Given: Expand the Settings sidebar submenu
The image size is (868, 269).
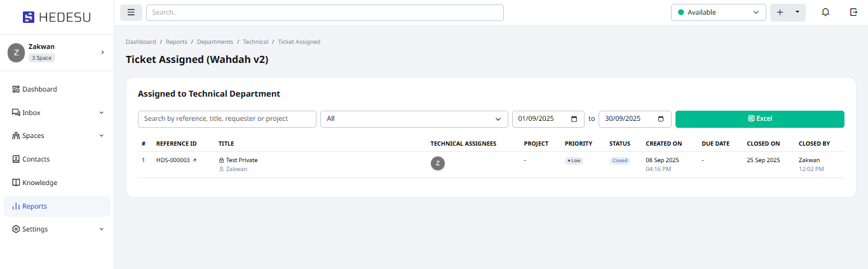Looking at the screenshot, I should [x=102, y=229].
